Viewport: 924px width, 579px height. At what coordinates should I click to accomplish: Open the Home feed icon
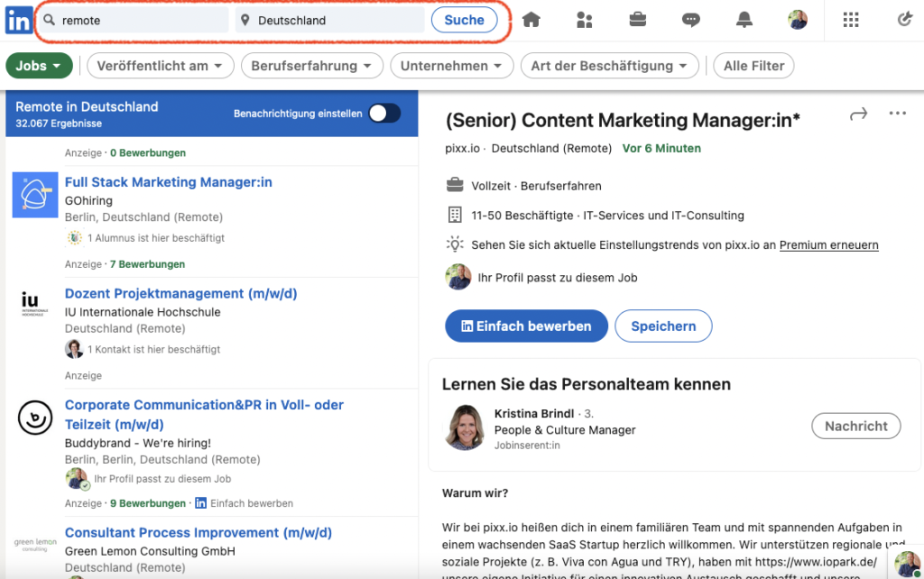tap(531, 20)
